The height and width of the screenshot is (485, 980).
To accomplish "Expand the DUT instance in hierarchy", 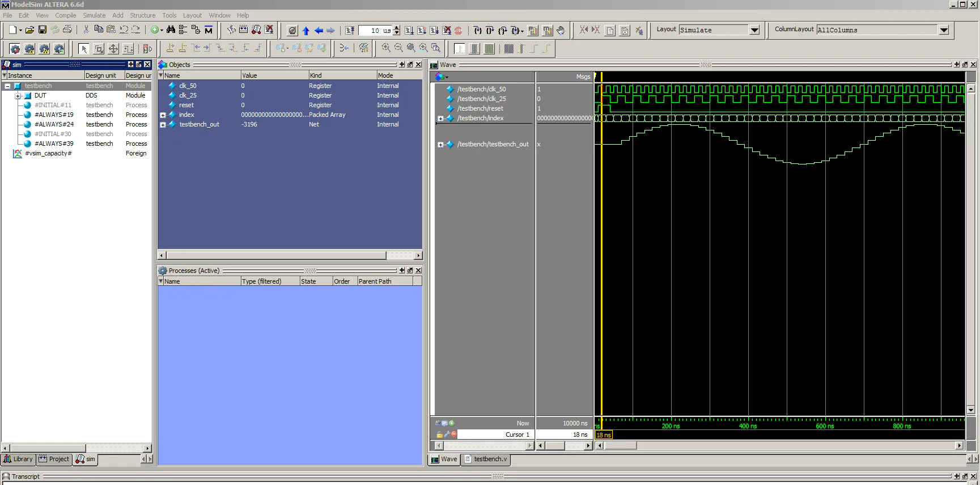I will (x=18, y=96).
